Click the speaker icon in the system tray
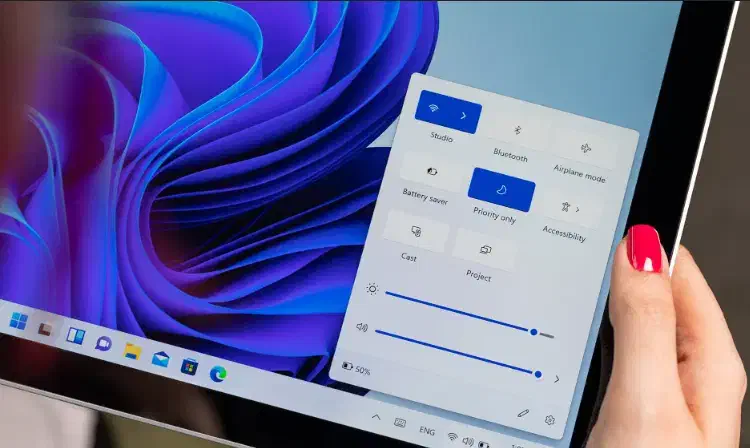The height and width of the screenshot is (448, 750). (x=468, y=441)
